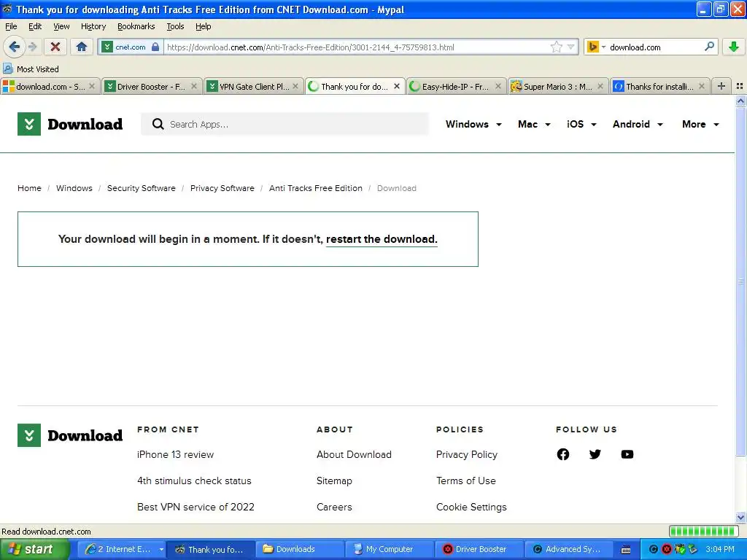
Task: Click the Search Apps input field
Action: click(x=285, y=124)
